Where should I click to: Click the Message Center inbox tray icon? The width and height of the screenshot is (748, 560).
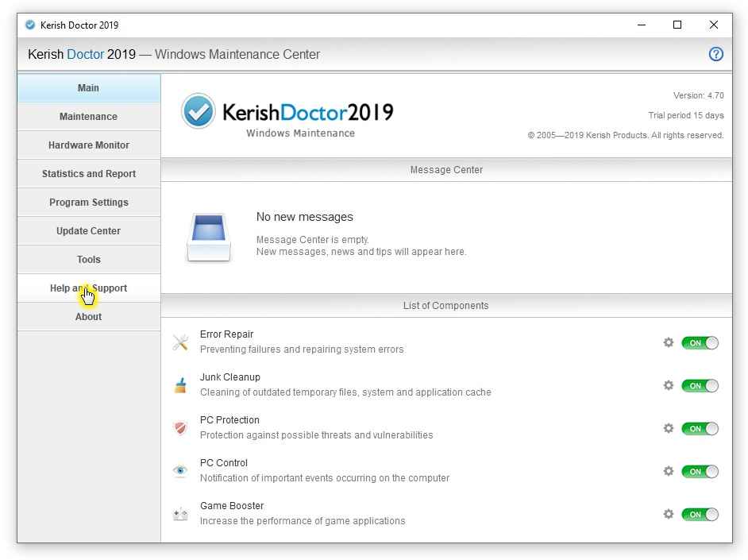tap(210, 237)
